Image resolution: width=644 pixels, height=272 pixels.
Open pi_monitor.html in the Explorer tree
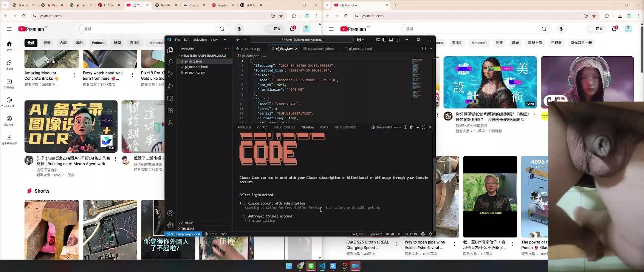pos(196,67)
